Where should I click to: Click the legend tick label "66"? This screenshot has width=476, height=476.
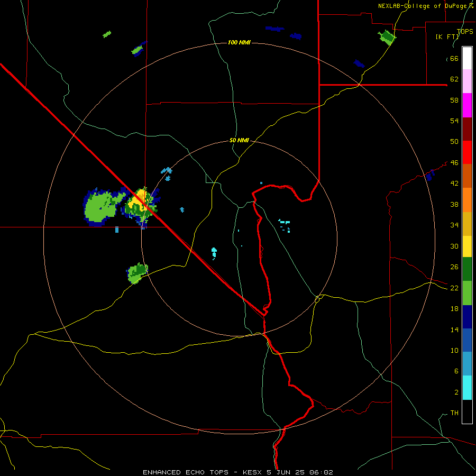[454, 59]
